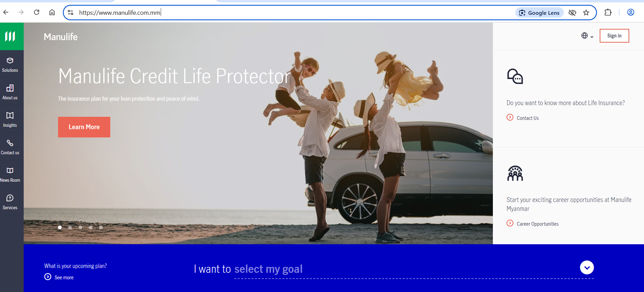Image resolution: width=644 pixels, height=292 pixels.
Task: Expand the goal selector chevron button
Action: [x=587, y=268]
